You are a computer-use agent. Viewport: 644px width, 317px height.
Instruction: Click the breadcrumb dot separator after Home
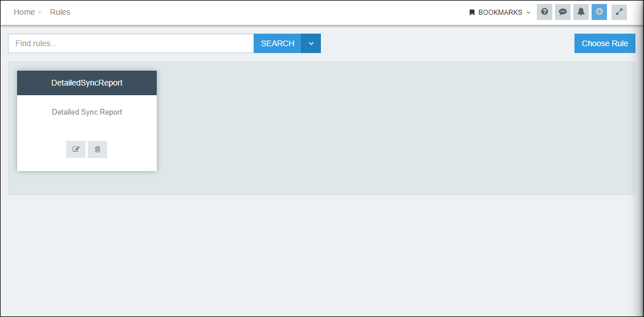pyautogui.click(x=40, y=13)
